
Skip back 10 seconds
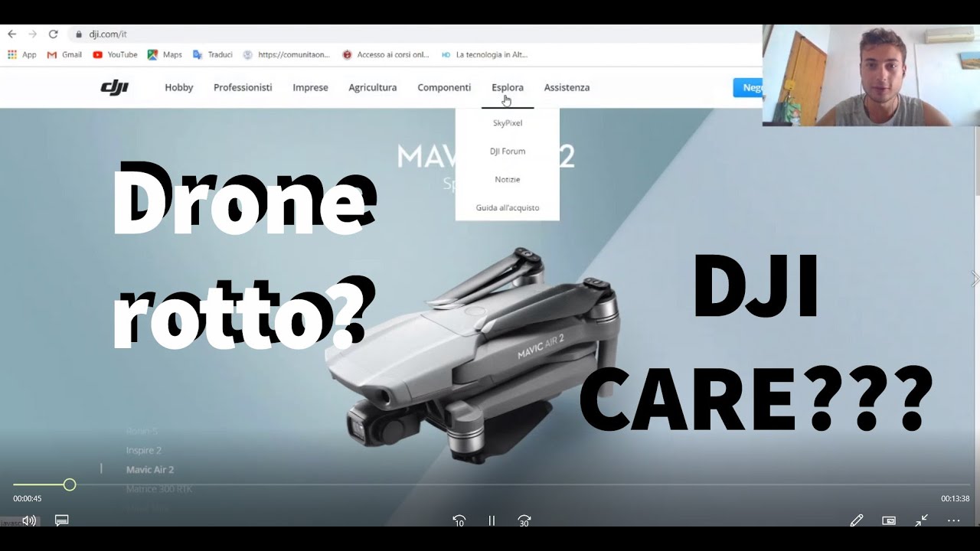[459, 520]
